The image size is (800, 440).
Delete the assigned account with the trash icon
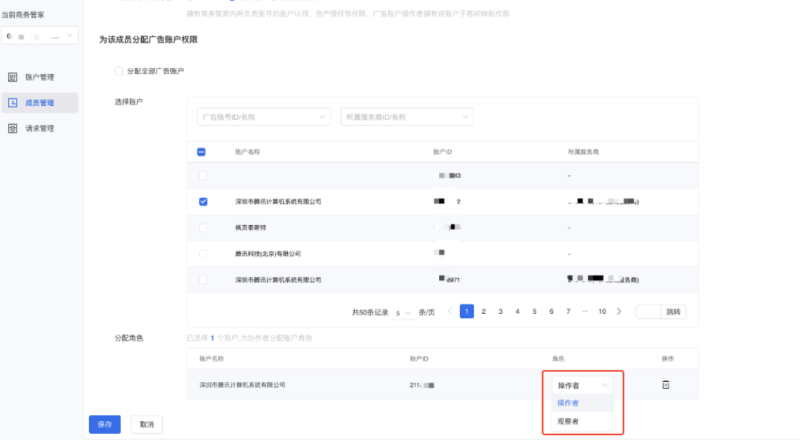tap(666, 385)
